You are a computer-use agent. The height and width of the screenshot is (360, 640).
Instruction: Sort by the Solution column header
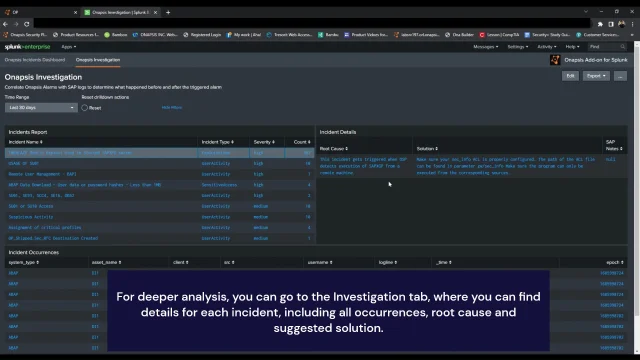click(427, 149)
